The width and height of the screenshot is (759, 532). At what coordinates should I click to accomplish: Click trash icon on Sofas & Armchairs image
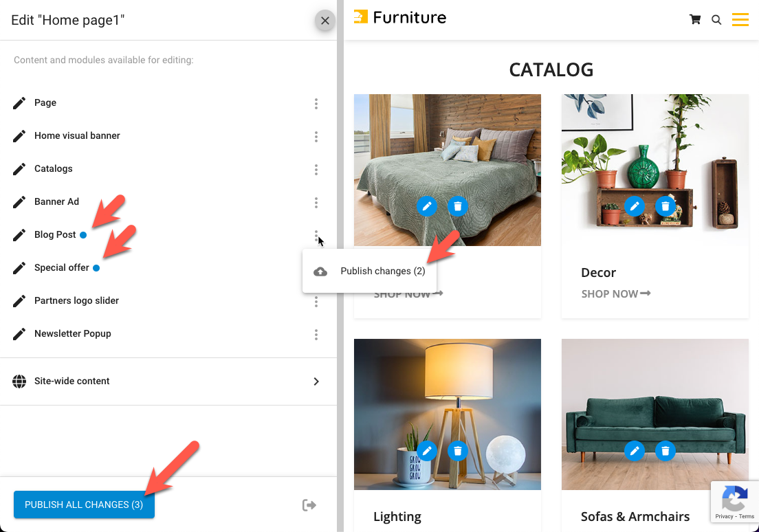[x=665, y=451]
